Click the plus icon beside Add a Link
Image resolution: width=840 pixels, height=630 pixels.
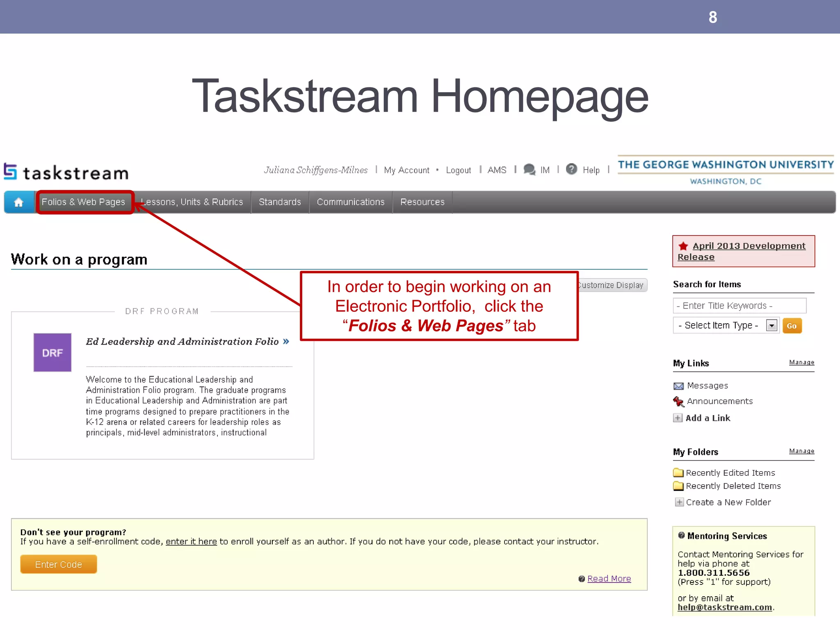click(x=678, y=418)
